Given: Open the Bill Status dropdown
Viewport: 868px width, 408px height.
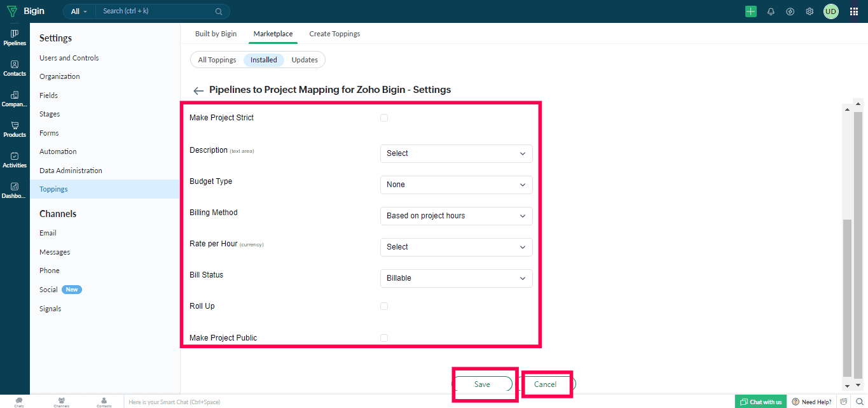Looking at the screenshot, I should [x=456, y=278].
